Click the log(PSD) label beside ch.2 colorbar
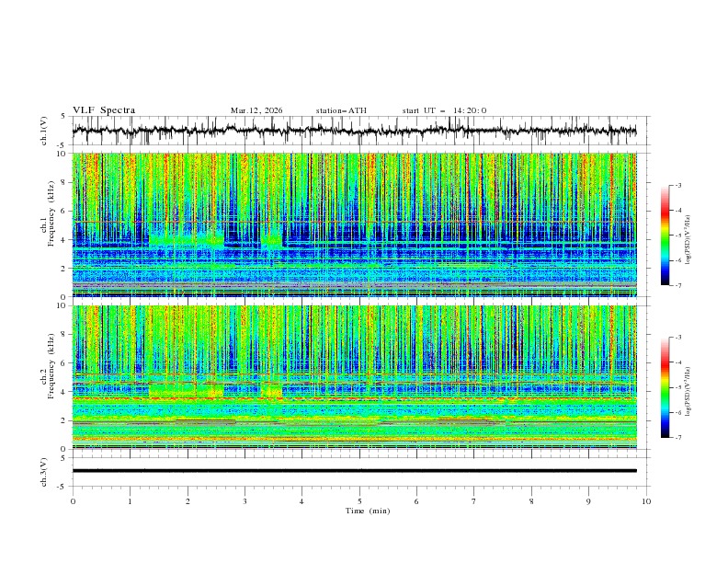Viewport: 728px width, 563px height. (688, 392)
